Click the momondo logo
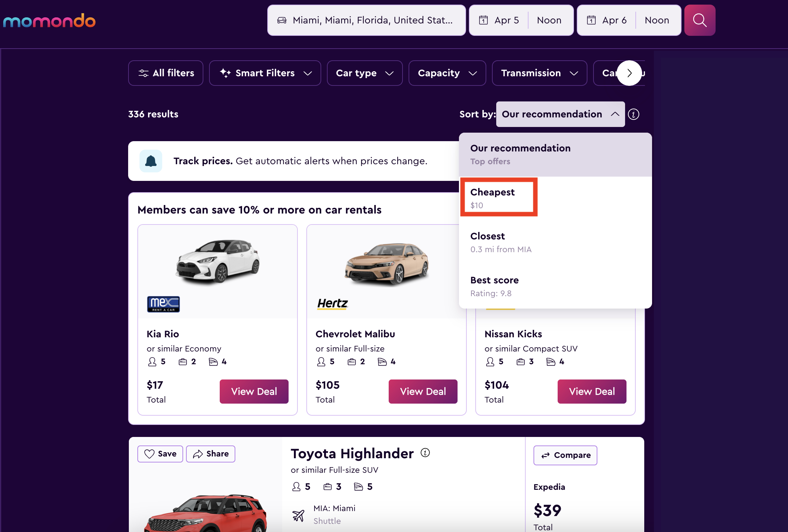This screenshot has width=788, height=532. point(49,21)
